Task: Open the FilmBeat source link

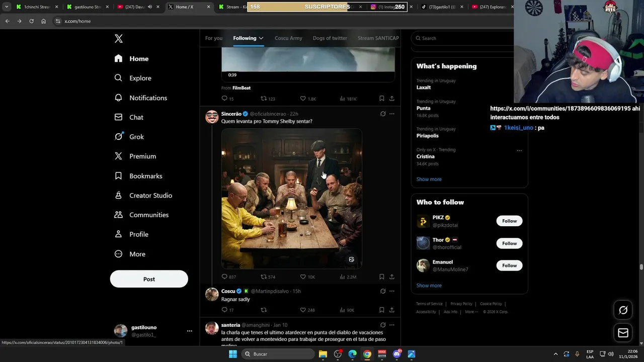Action: click(x=242, y=88)
